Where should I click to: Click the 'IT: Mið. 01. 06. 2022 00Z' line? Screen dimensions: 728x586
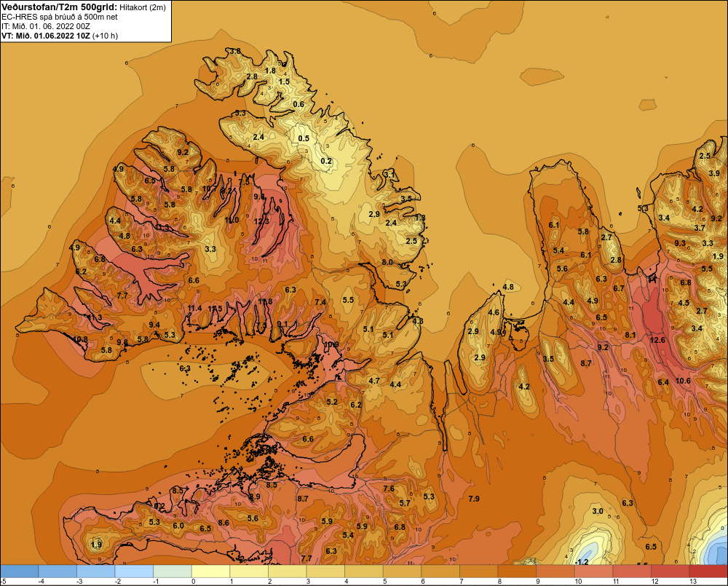pyautogui.click(x=45, y=26)
